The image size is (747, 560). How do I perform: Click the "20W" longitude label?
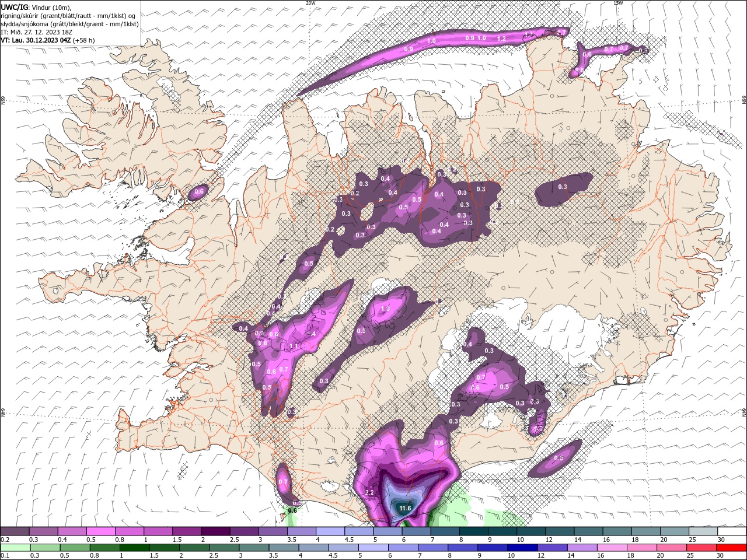point(310,3)
